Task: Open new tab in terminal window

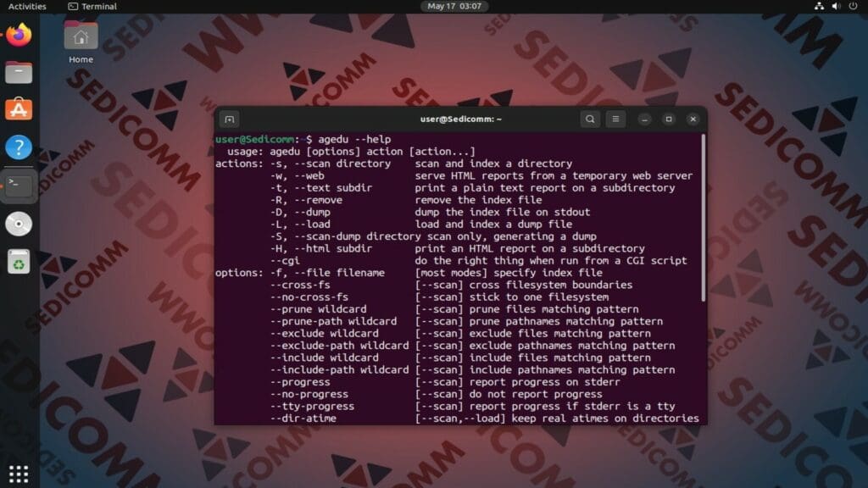Action: [x=230, y=119]
